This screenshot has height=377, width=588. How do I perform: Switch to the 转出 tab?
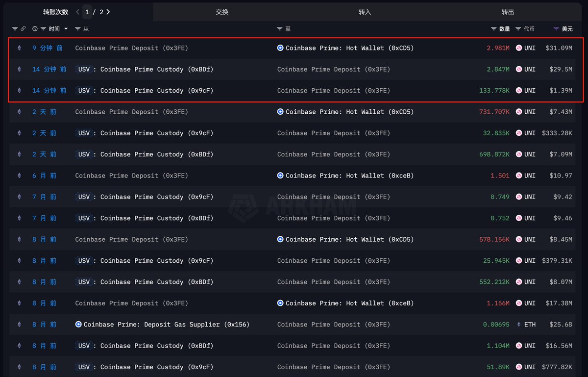tap(508, 12)
